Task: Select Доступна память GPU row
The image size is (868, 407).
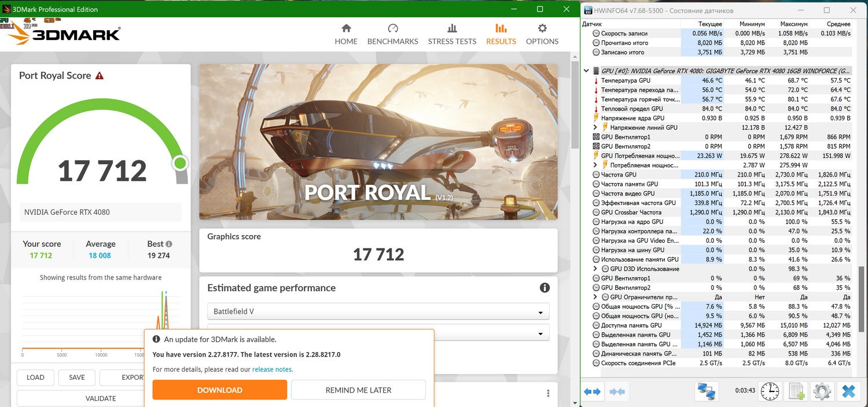Action: click(x=717, y=325)
